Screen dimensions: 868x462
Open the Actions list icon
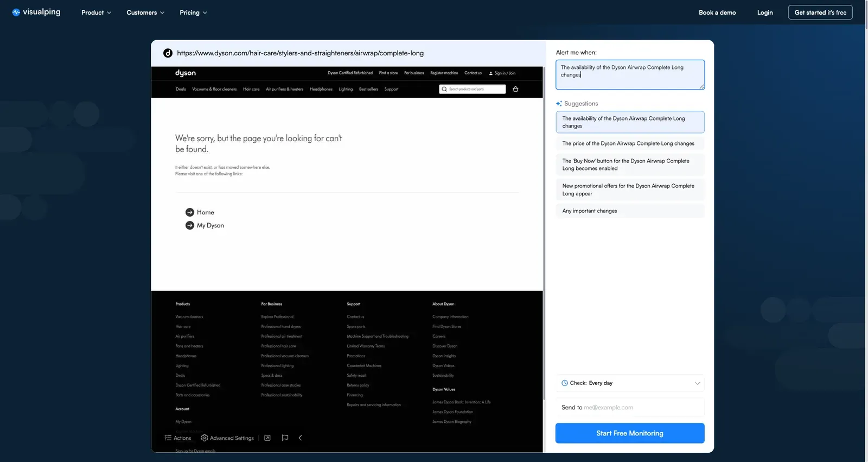point(168,438)
